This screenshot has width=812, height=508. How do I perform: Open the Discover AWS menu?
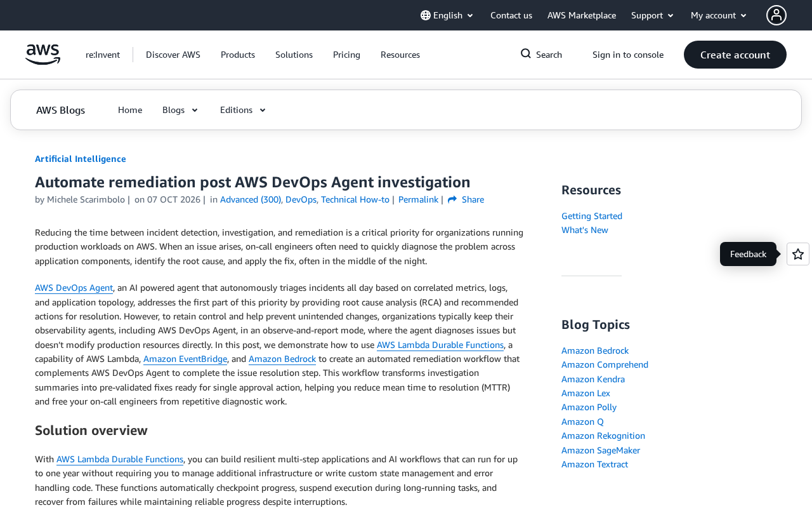(x=173, y=55)
